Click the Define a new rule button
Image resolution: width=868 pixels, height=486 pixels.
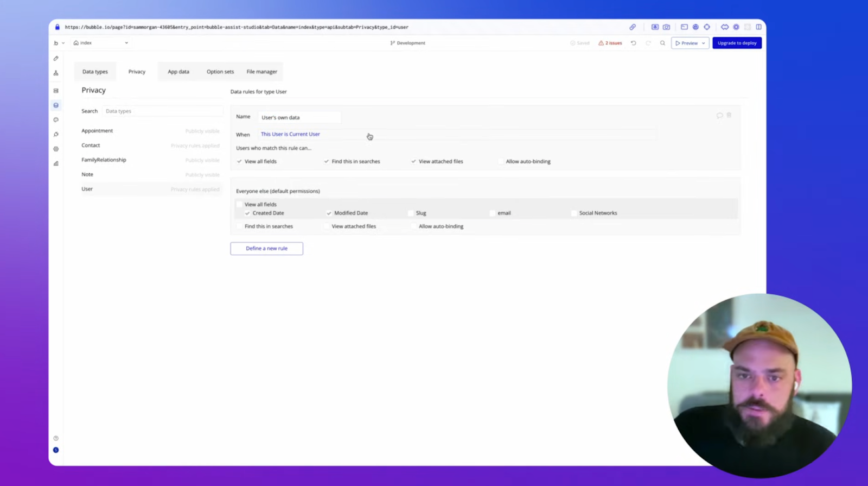(266, 249)
